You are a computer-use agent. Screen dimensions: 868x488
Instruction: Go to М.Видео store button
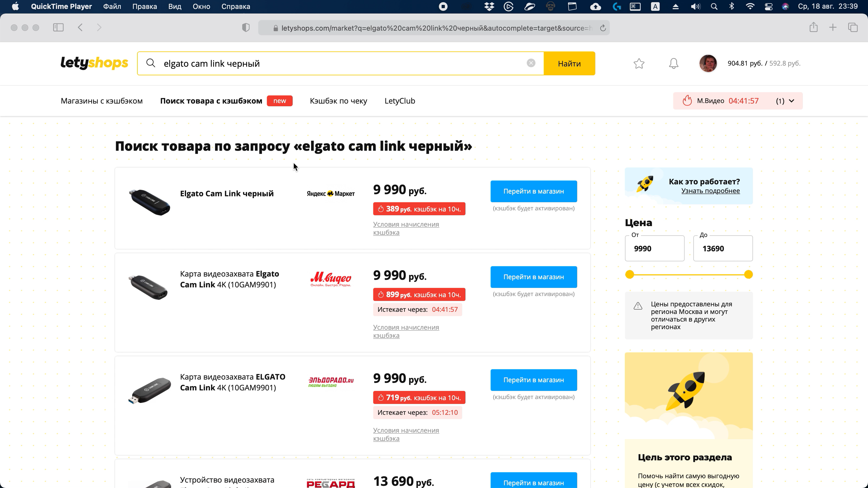[533, 277]
